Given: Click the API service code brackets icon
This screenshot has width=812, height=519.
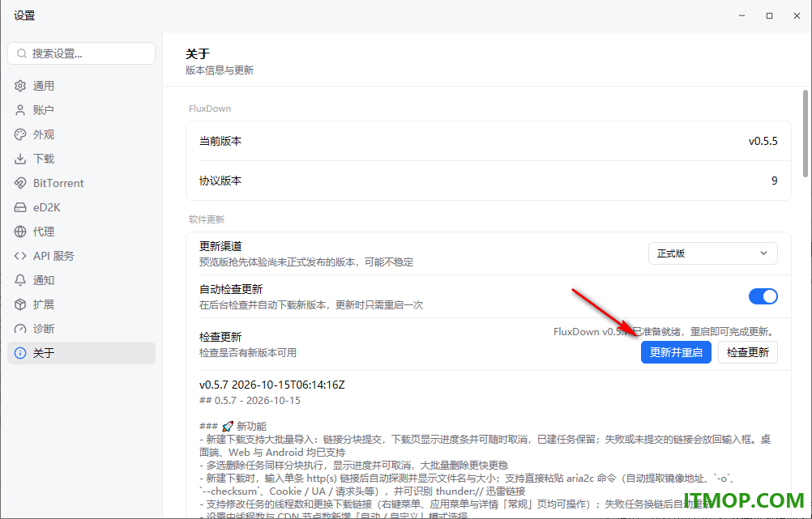Looking at the screenshot, I should tap(20, 256).
